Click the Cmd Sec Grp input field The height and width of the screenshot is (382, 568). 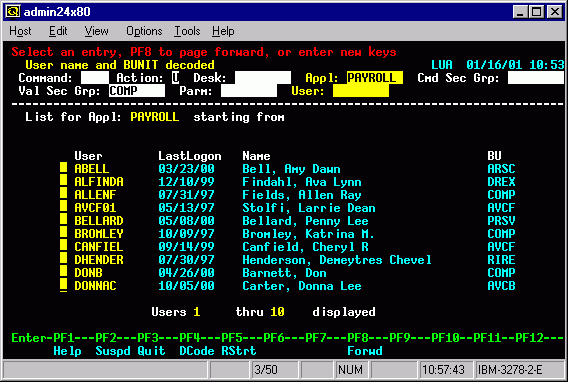click(x=536, y=77)
